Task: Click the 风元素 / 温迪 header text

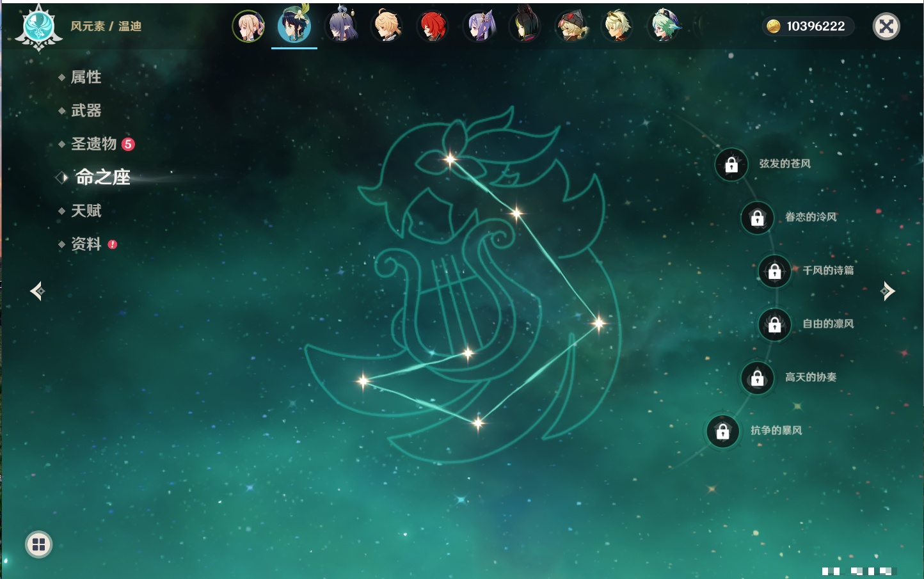Action: 106,26
